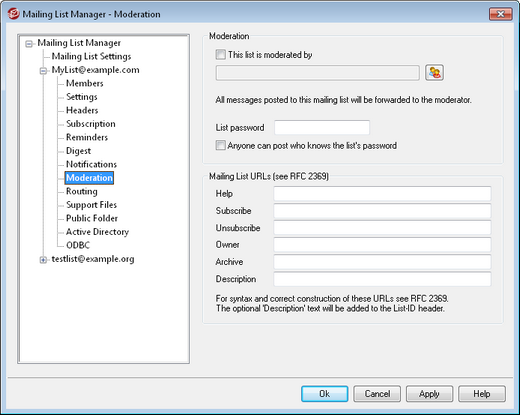Image resolution: width=520 pixels, height=415 pixels.
Task: Collapse the Mailing List Manager root node
Action: [29, 44]
